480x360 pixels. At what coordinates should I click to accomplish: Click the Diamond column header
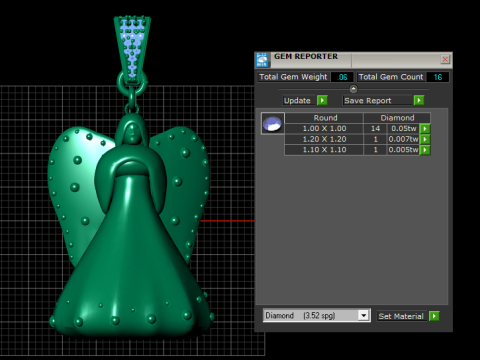click(397, 118)
